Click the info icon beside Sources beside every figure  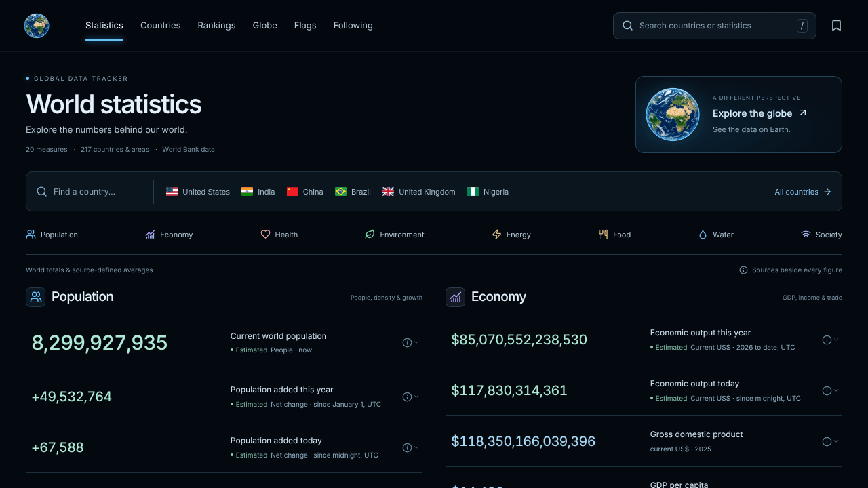pyautogui.click(x=743, y=270)
